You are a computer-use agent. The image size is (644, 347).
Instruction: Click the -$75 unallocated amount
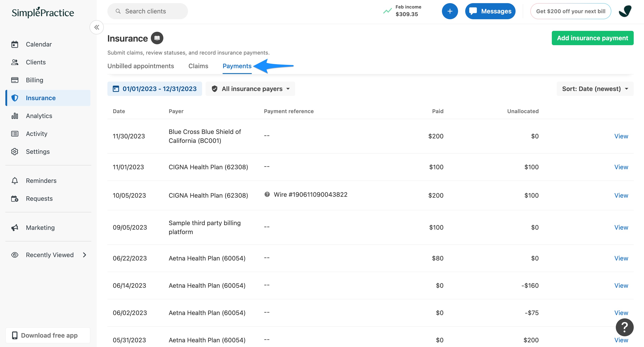[x=532, y=313]
